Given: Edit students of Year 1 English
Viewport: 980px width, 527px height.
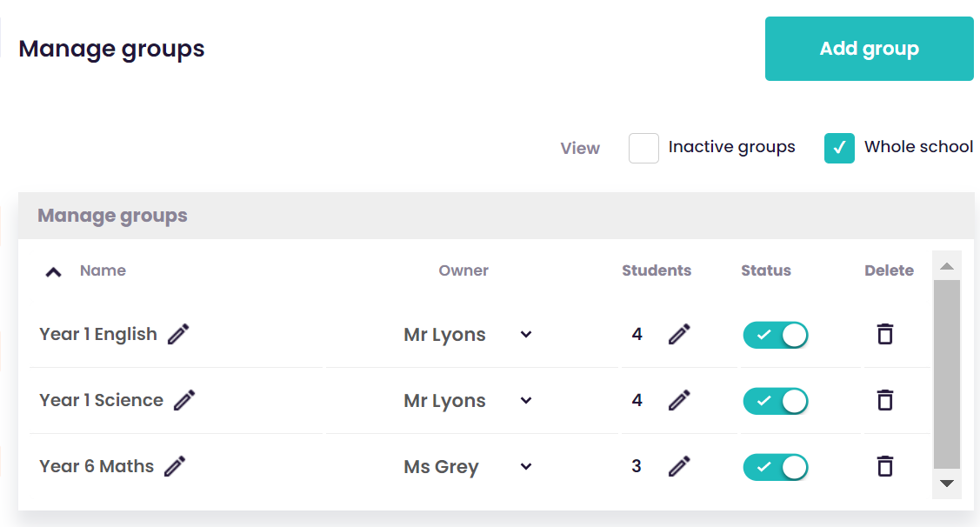Looking at the screenshot, I should pos(679,334).
